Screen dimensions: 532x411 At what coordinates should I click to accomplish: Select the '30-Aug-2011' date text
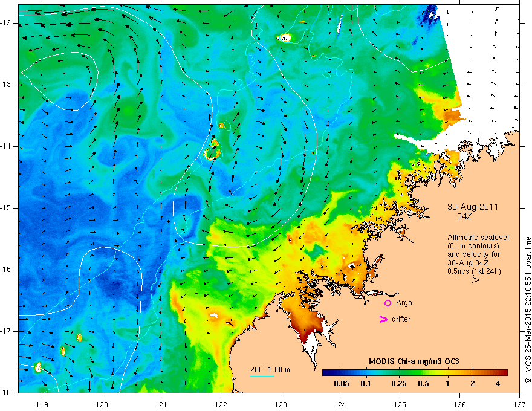point(473,207)
